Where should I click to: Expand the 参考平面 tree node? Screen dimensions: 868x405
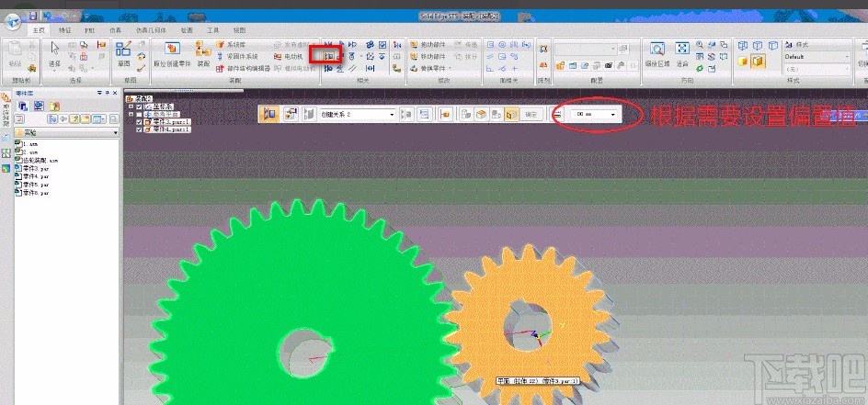pyautogui.click(x=131, y=114)
